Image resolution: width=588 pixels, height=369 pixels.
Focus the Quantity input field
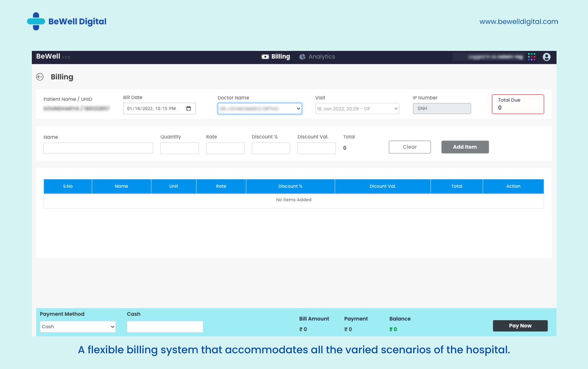tap(179, 148)
